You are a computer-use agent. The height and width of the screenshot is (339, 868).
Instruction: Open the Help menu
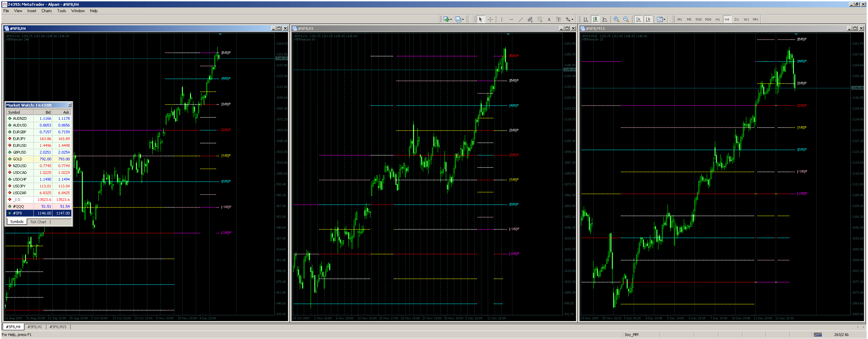94,11
